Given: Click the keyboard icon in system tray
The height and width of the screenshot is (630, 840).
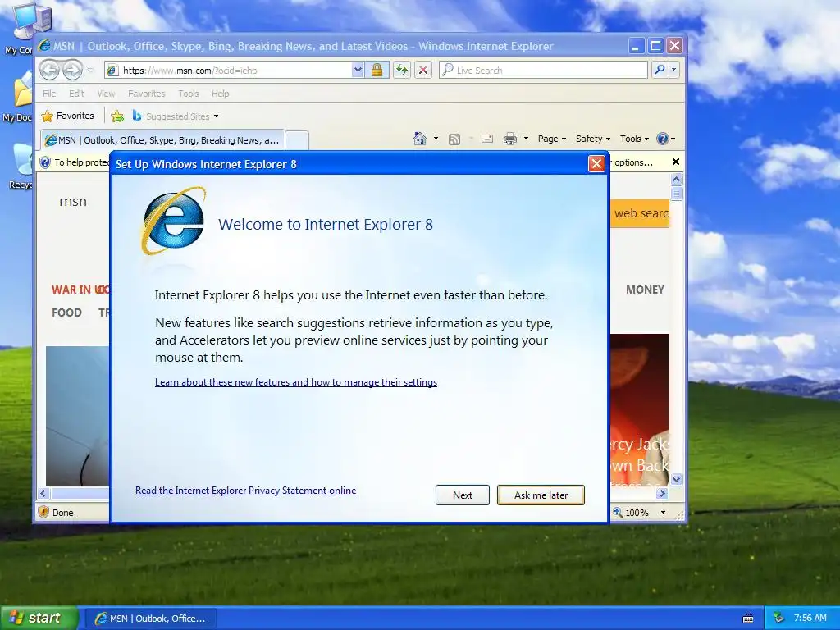Looking at the screenshot, I should [748, 619].
